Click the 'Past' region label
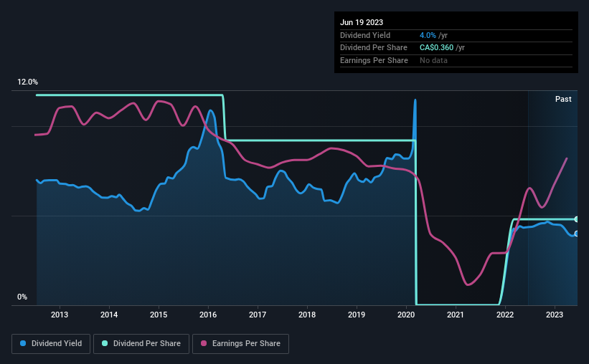589x364 pixels. 563,99
